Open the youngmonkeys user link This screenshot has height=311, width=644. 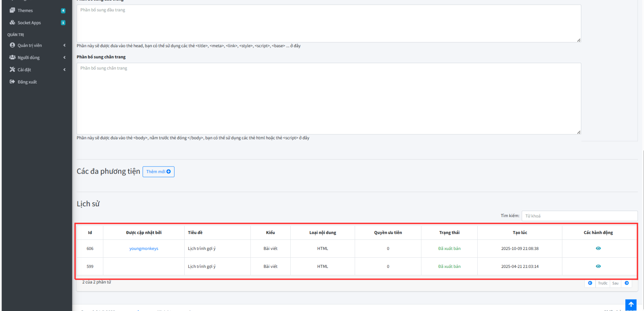click(x=144, y=249)
